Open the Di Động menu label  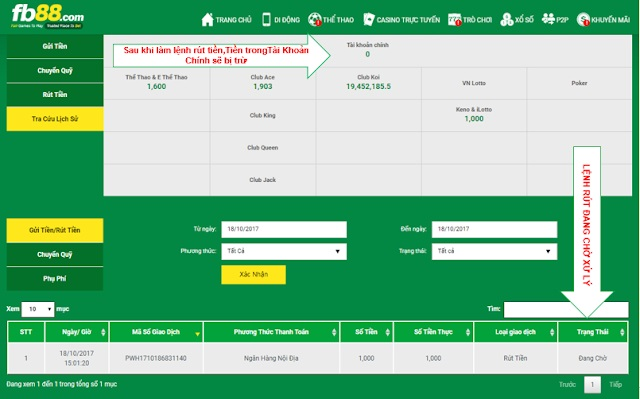tap(287, 20)
